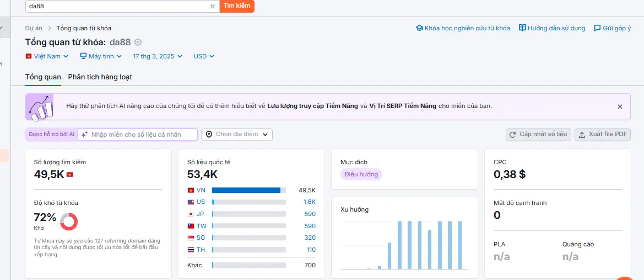Add da88 to list via plus icon
644x280 pixels.
click(138, 42)
